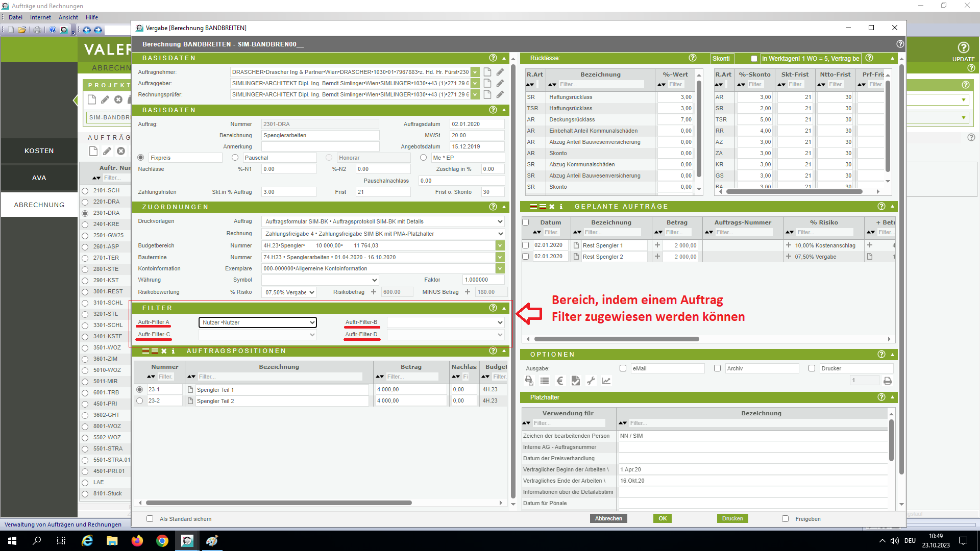Screen dimensions: 980x551
Task: Select the Pauschal radio button
Action: [235, 158]
